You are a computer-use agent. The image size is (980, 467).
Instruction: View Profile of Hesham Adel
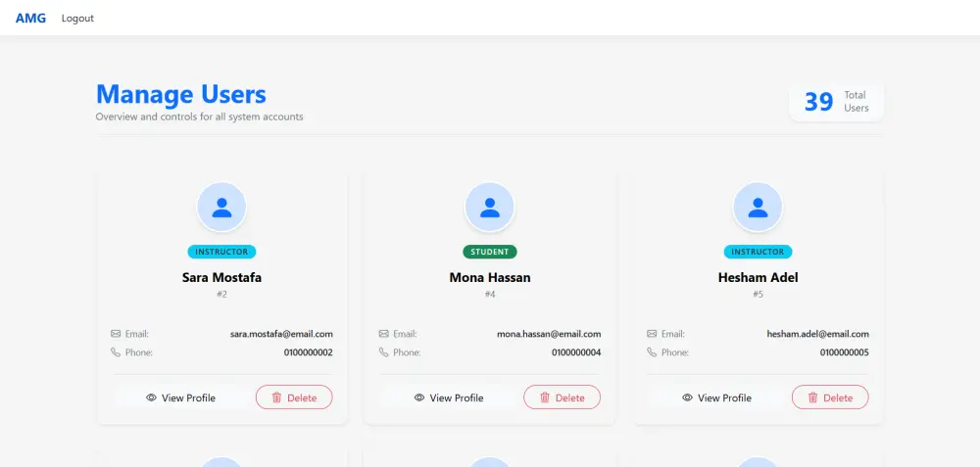(717, 397)
